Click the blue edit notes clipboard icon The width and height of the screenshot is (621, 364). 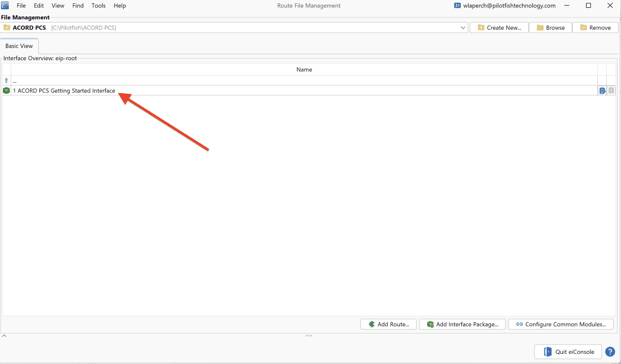(602, 91)
